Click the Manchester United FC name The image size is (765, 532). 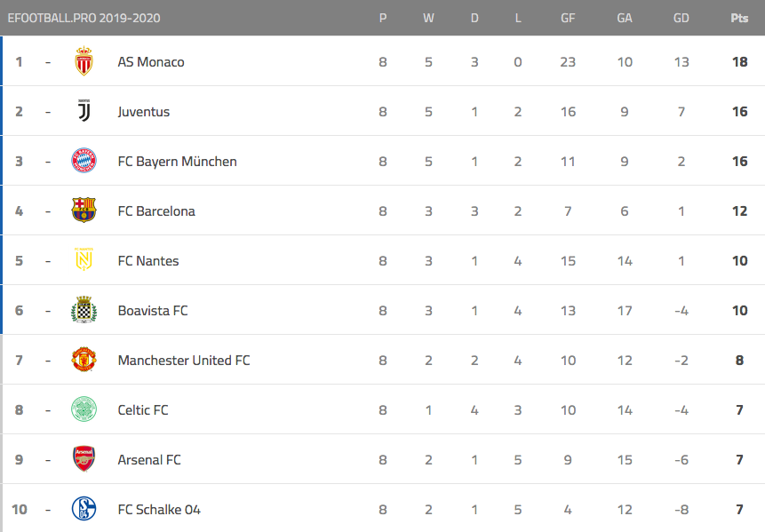[x=184, y=361]
